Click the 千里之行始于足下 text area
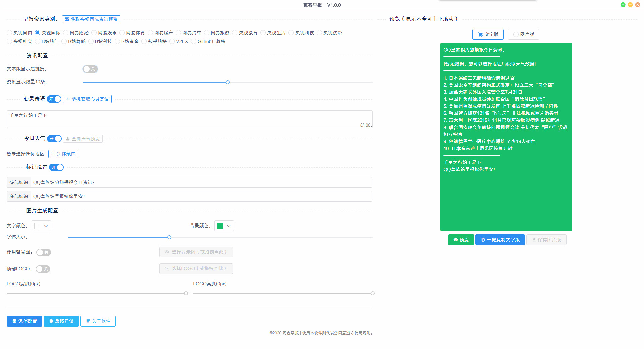This screenshot has height=349, width=644. coord(190,119)
